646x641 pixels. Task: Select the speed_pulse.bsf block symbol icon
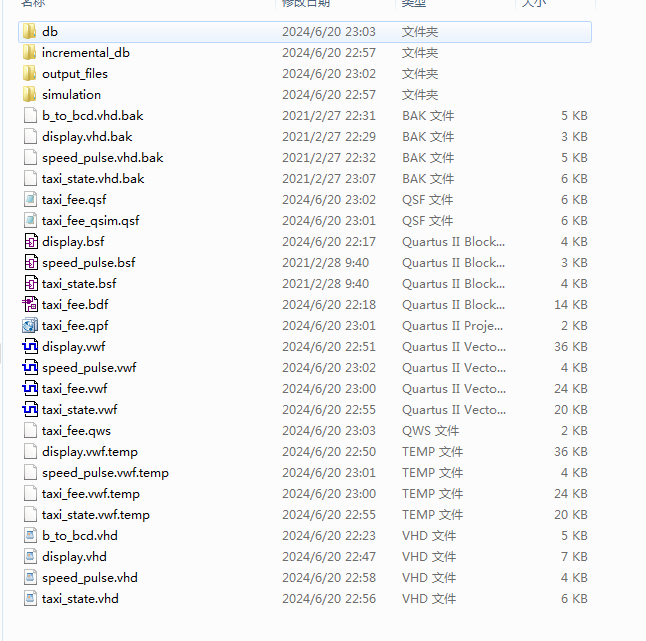[31, 263]
